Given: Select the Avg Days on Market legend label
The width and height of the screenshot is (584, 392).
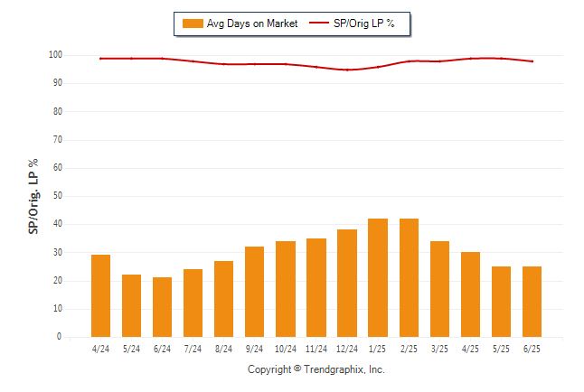Looking at the screenshot, I should [x=252, y=23].
